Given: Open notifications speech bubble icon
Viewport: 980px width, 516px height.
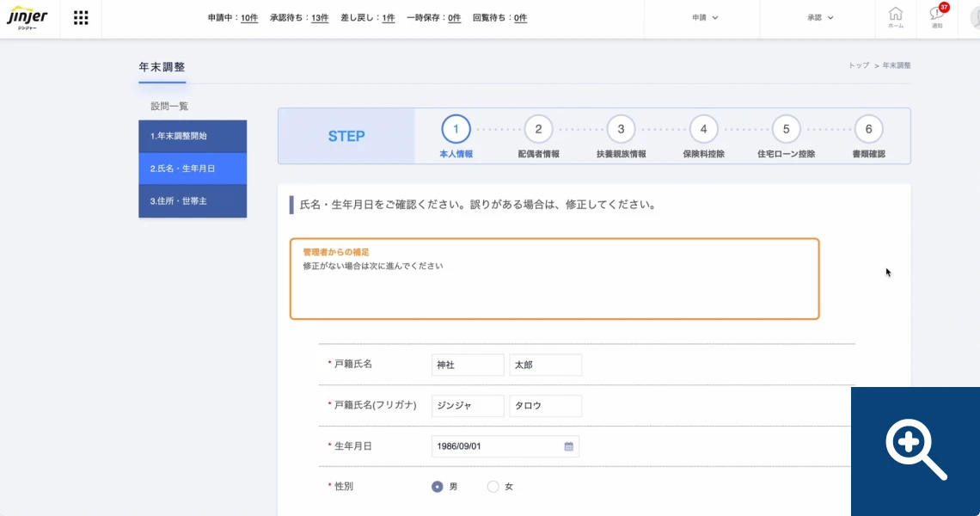Looking at the screenshot, I should (937, 17).
